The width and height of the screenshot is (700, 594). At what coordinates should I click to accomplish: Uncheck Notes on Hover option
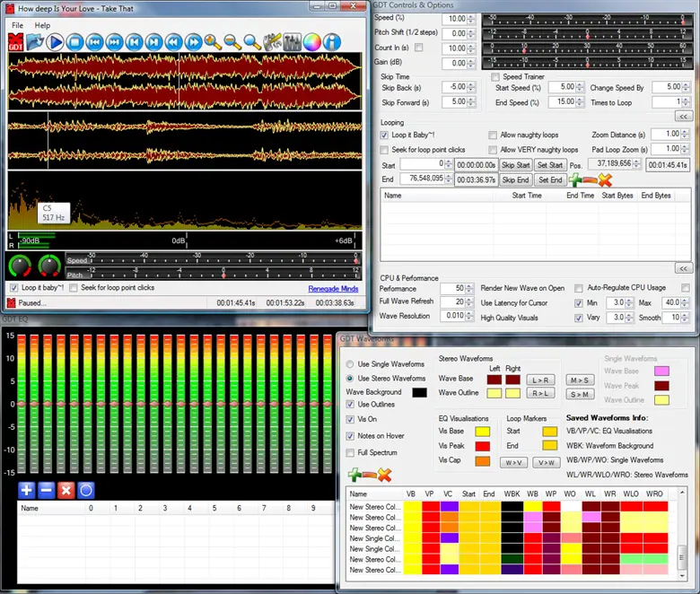click(350, 436)
